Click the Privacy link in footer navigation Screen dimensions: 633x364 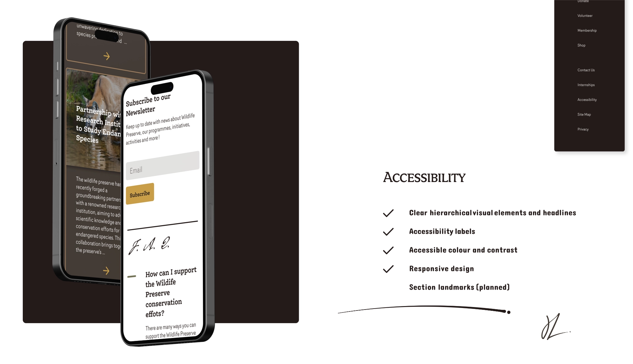583,129
